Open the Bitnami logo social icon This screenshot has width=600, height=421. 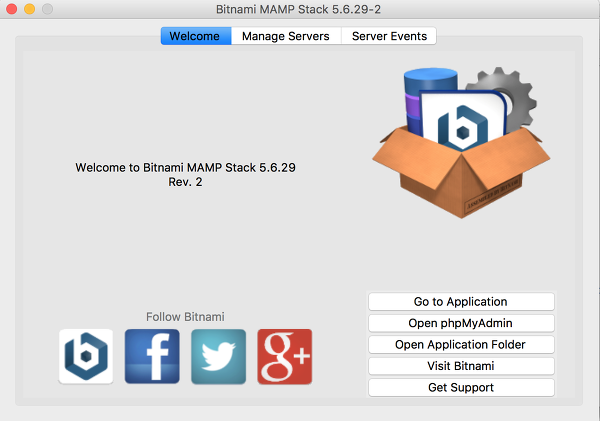pyautogui.click(x=86, y=356)
